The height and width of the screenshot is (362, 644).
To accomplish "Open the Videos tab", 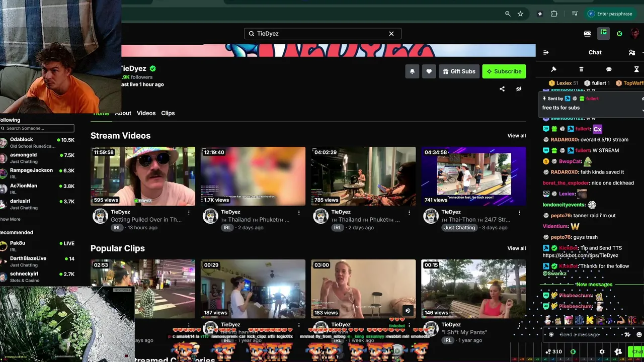I will click(x=146, y=113).
